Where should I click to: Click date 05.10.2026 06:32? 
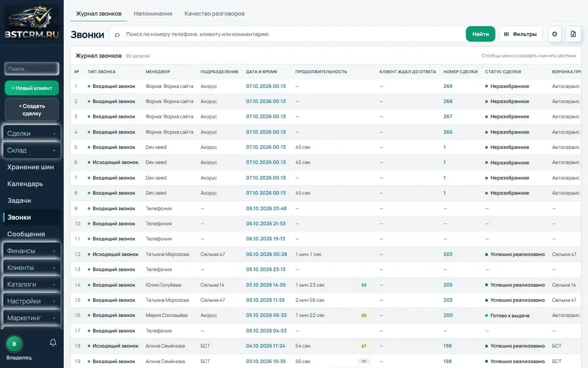pos(266,315)
